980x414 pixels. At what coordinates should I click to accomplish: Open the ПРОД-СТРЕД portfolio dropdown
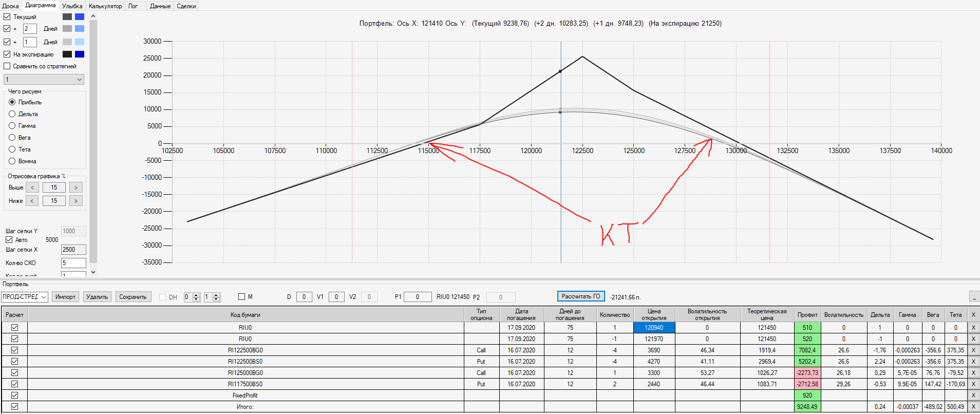click(25, 297)
